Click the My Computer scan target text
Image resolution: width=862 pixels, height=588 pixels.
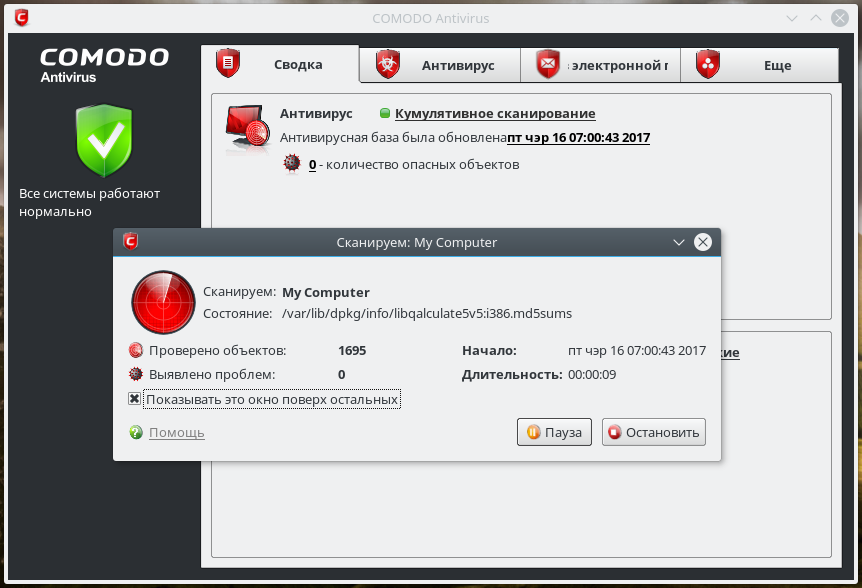[325, 292]
